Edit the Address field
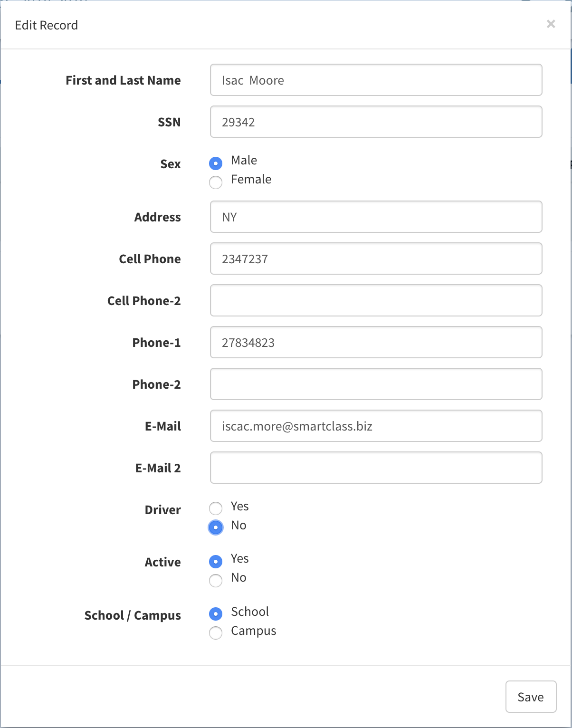This screenshot has width=572, height=728. point(376,217)
